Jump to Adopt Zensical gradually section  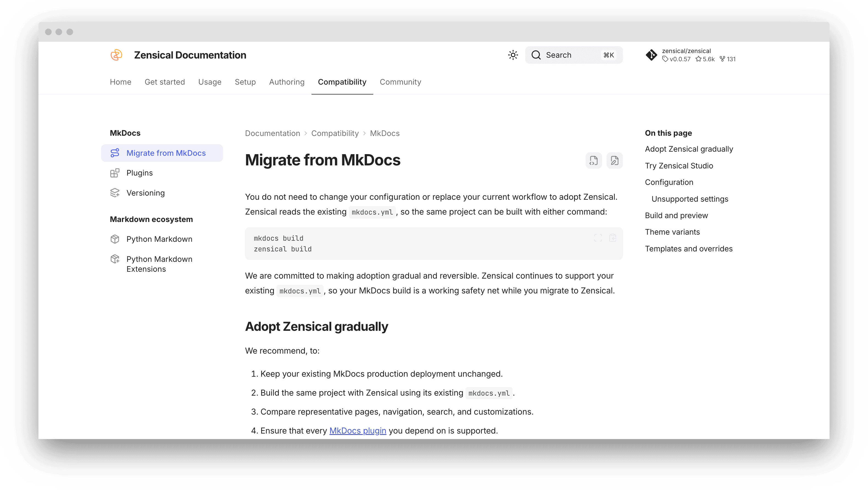tap(689, 149)
